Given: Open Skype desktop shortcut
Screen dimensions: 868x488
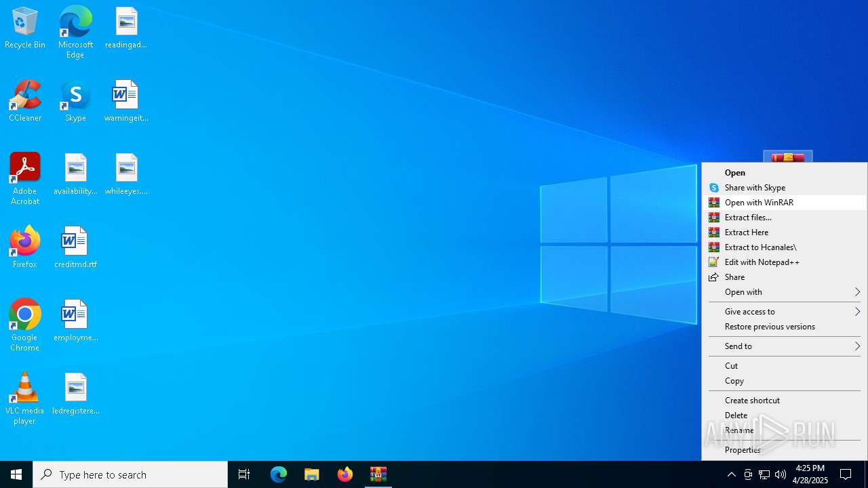Looking at the screenshot, I should [x=75, y=102].
